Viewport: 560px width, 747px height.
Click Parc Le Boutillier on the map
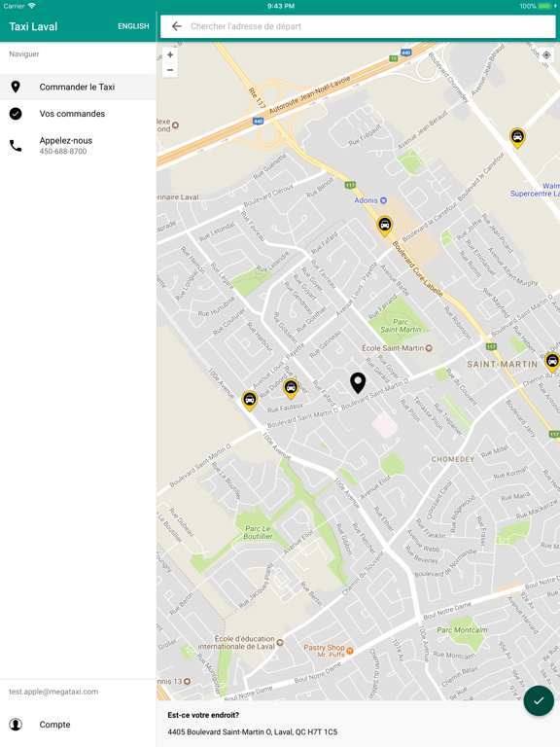tap(258, 532)
